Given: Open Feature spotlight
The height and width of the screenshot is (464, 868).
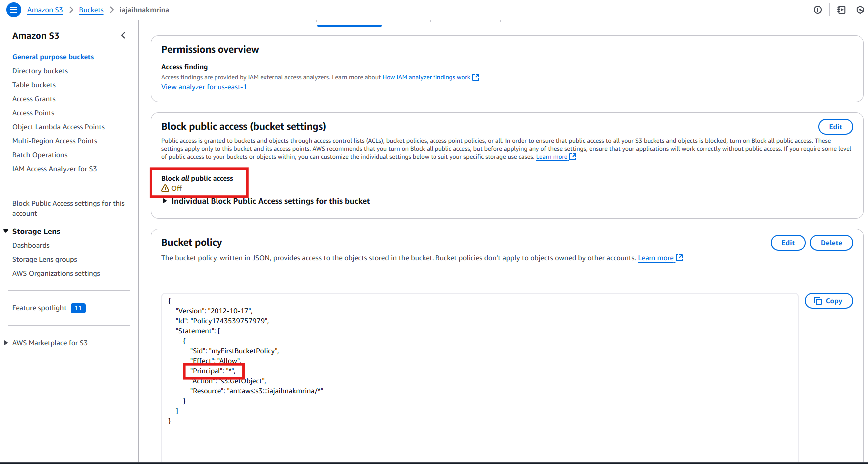Looking at the screenshot, I should (39, 308).
